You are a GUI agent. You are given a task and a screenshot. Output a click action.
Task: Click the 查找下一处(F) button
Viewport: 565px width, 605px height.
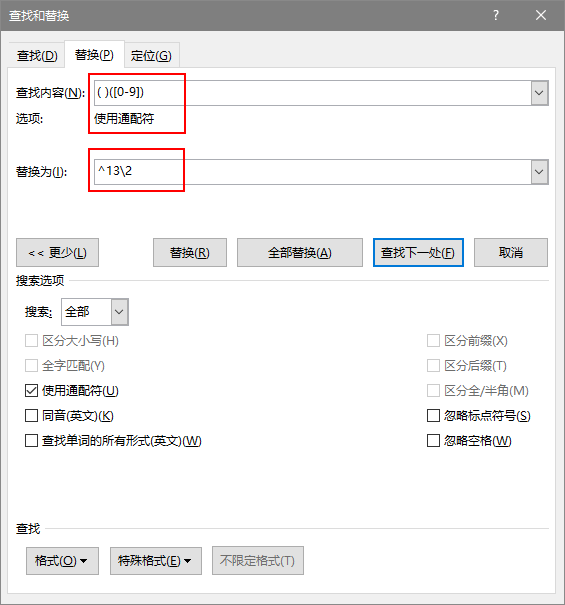coord(418,253)
